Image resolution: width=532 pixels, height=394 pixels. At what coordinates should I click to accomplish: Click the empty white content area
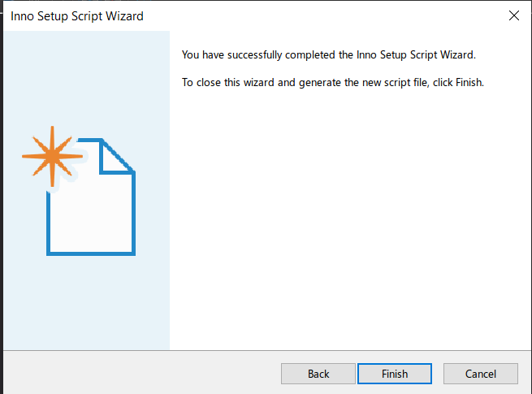[349, 217]
